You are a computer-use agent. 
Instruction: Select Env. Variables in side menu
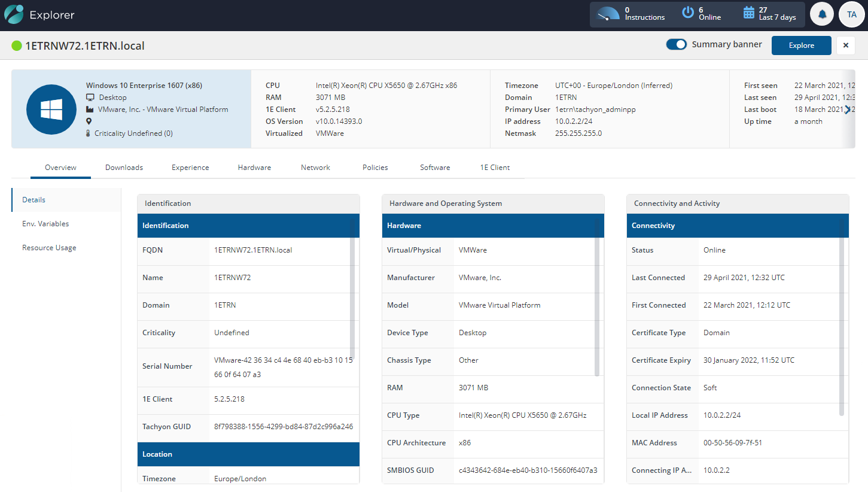tap(66, 224)
